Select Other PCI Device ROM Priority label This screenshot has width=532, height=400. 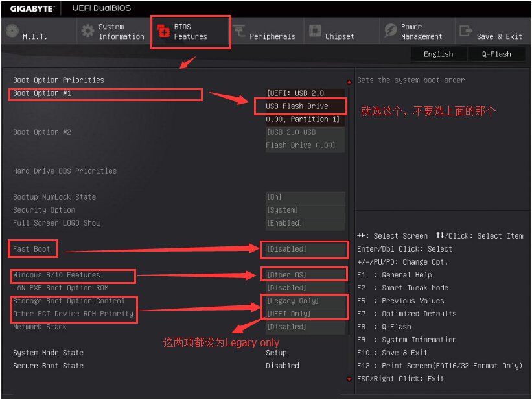73,314
